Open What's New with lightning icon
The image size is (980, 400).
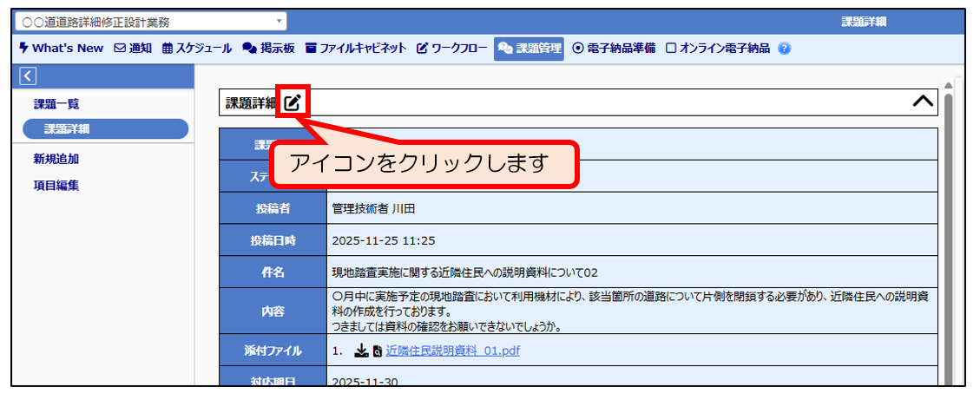click(x=61, y=49)
